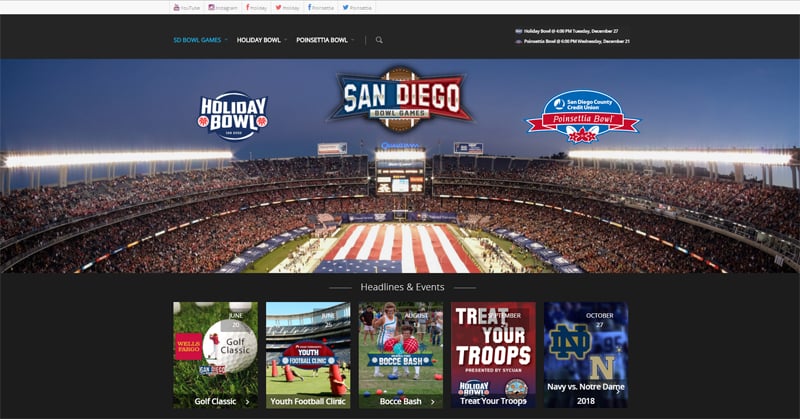This screenshot has height=419, width=800.
Task: Click the San Diego Bowl Games logo
Action: click(x=401, y=99)
